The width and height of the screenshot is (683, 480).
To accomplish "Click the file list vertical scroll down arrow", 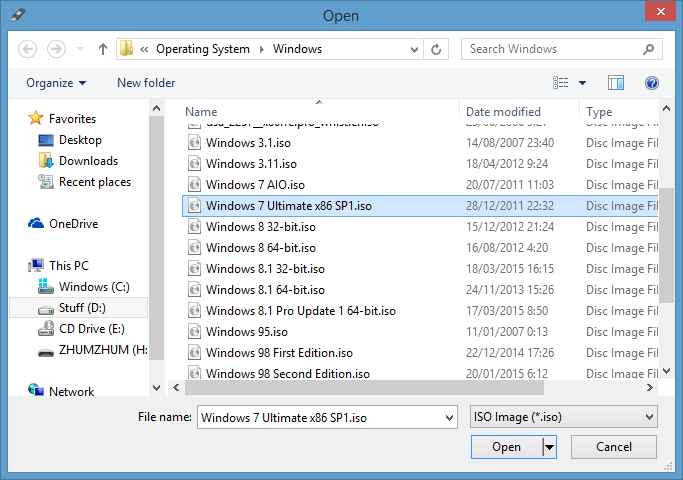I will [x=666, y=371].
